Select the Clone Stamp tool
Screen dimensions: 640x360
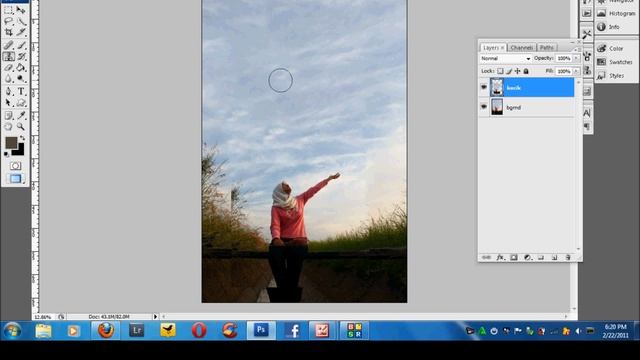pos(9,56)
